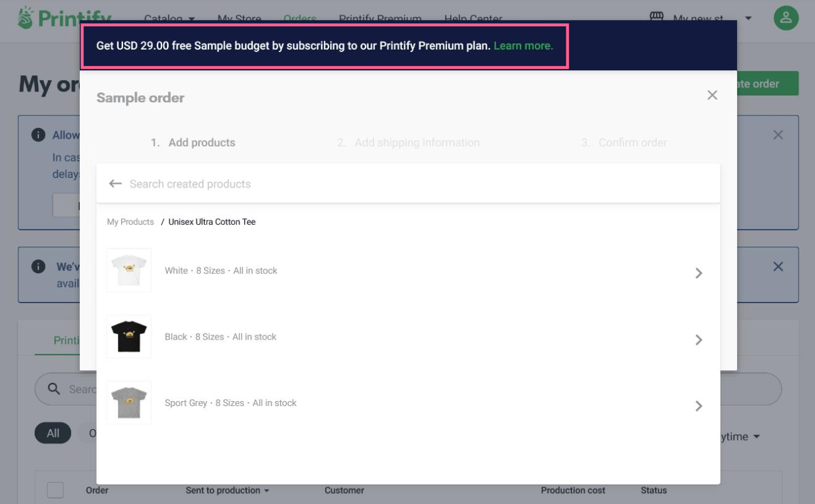
Task: Dismiss the Allow notice with its X
Action: tap(778, 134)
